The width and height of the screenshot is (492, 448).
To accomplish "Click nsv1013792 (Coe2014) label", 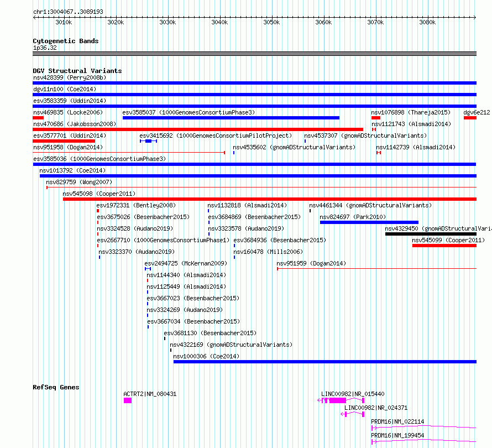I will tap(72, 170).
